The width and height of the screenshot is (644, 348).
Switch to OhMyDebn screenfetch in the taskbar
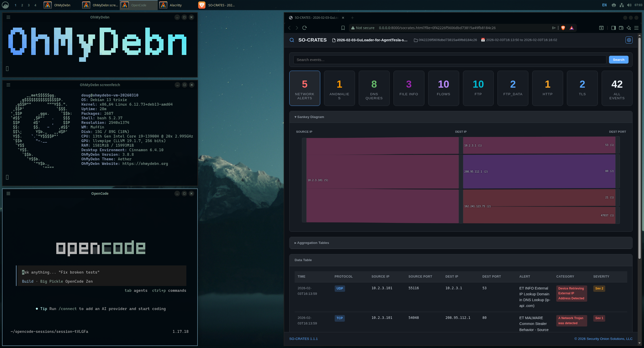(x=100, y=5)
